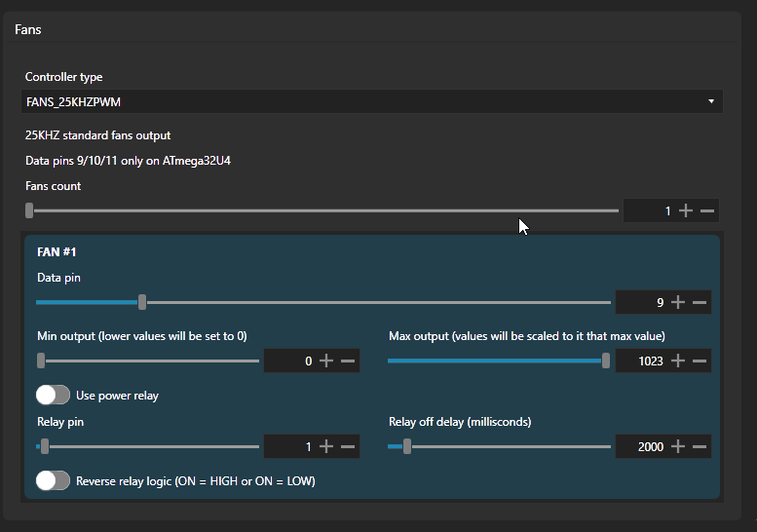The height and width of the screenshot is (532, 757).
Task: Click the Max output slider handle
Action: pos(606,361)
